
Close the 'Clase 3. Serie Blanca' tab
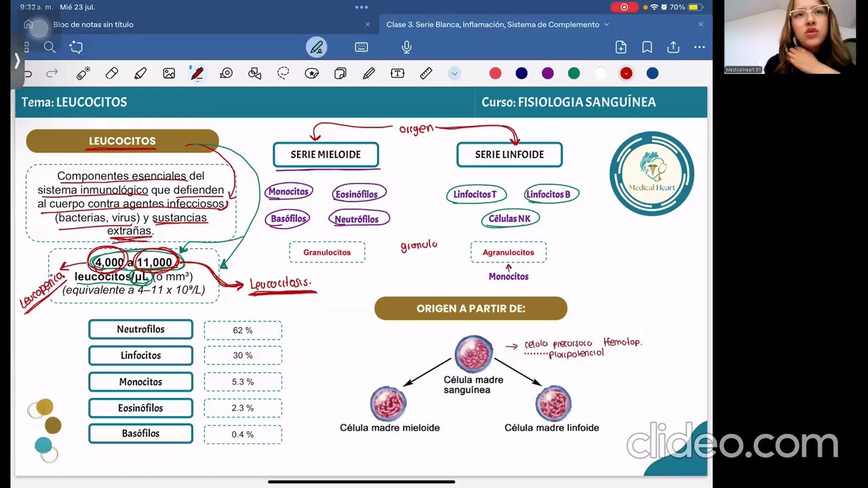[700, 24]
